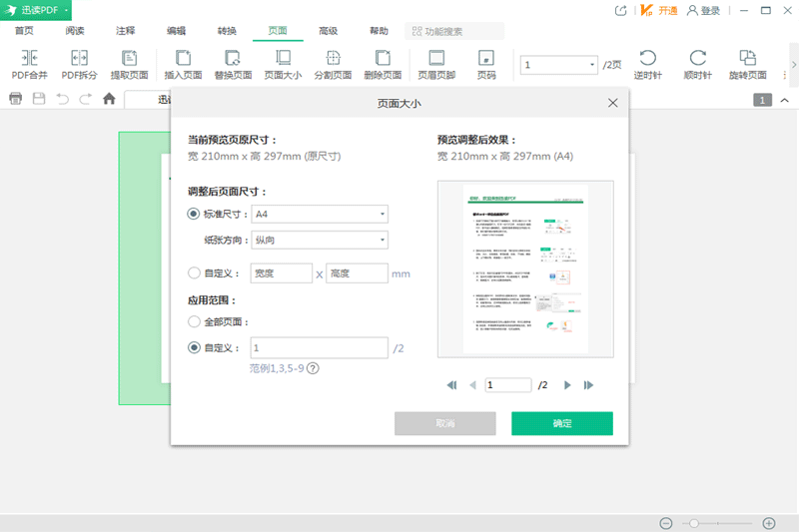Screen dimensions: 799x532
Task: Click the PDF合并 merge icon
Action: [29, 58]
